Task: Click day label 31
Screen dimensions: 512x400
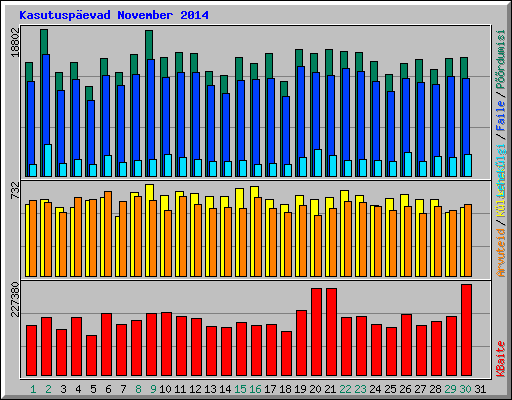Action: [x=480, y=389]
